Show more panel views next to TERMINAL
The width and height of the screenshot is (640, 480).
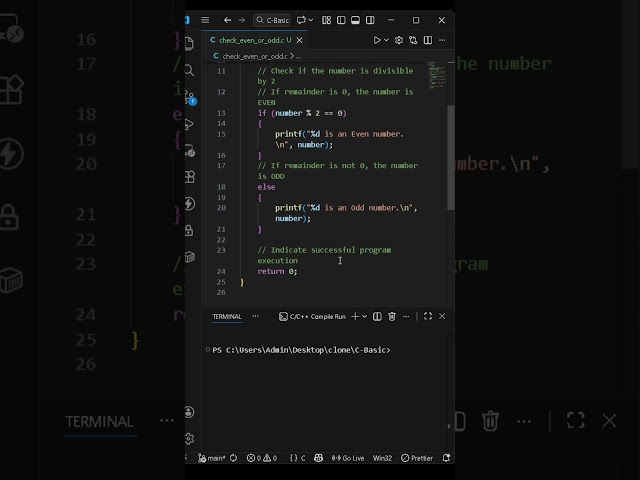pos(255,316)
